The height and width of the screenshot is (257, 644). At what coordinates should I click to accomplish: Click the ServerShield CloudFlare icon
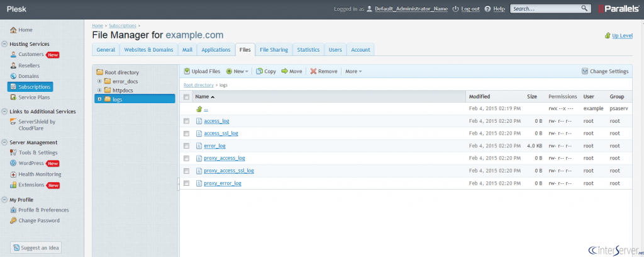click(x=13, y=122)
